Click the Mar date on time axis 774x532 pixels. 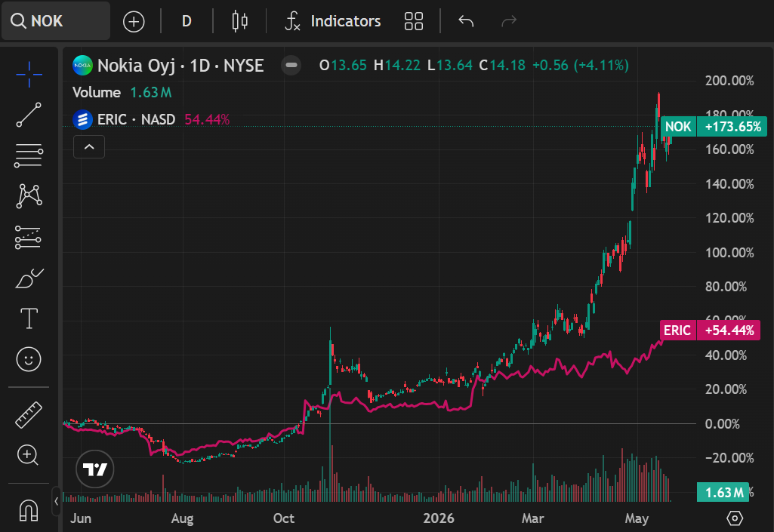pyautogui.click(x=532, y=518)
